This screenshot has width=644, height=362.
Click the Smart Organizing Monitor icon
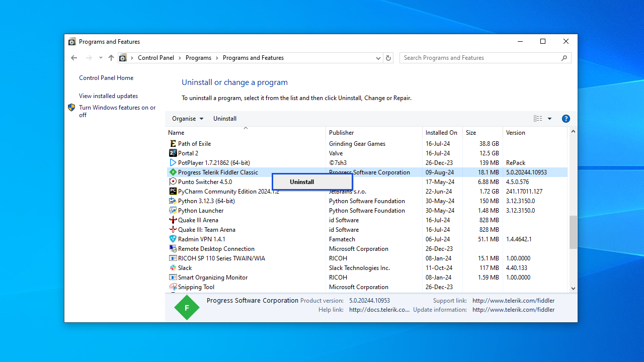tap(173, 278)
